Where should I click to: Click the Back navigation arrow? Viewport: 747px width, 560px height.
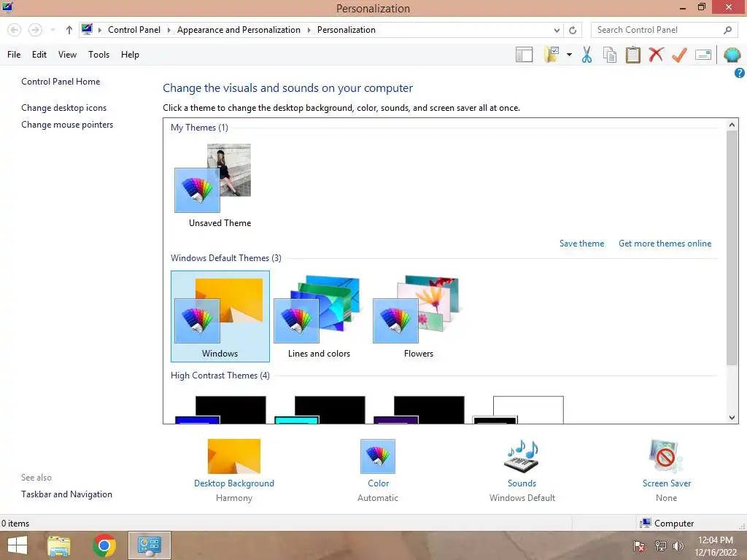tap(15, 30)
